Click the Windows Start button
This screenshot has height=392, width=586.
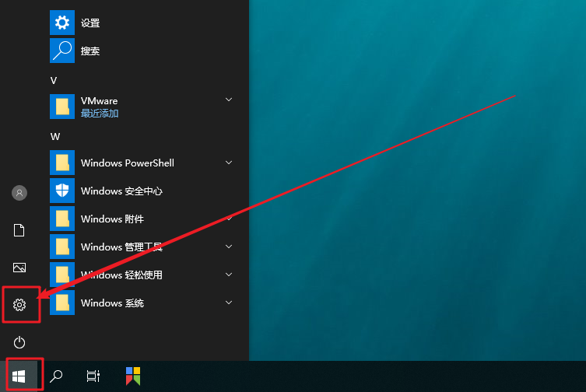click(19, 376)
